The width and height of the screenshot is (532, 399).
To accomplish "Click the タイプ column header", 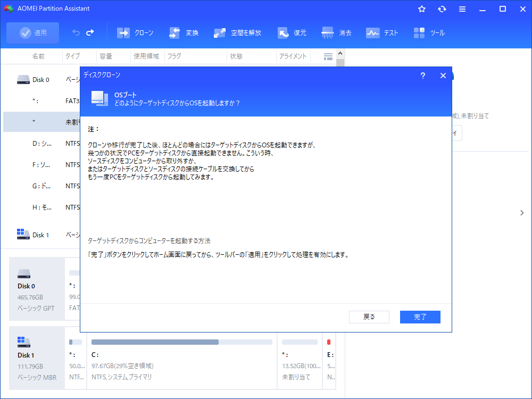I will (72, 56).
